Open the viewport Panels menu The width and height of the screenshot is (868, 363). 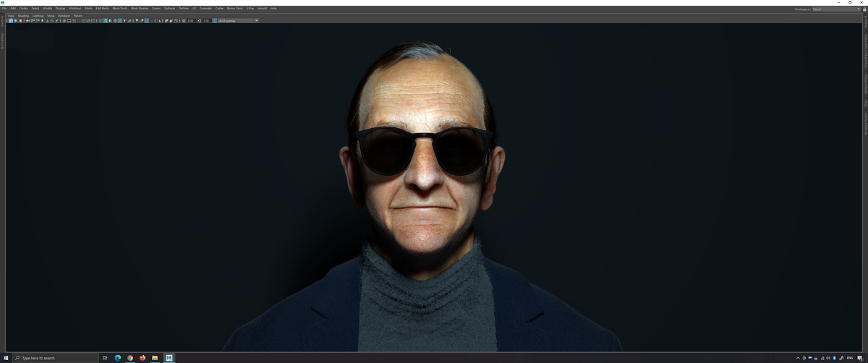point(78,15)
